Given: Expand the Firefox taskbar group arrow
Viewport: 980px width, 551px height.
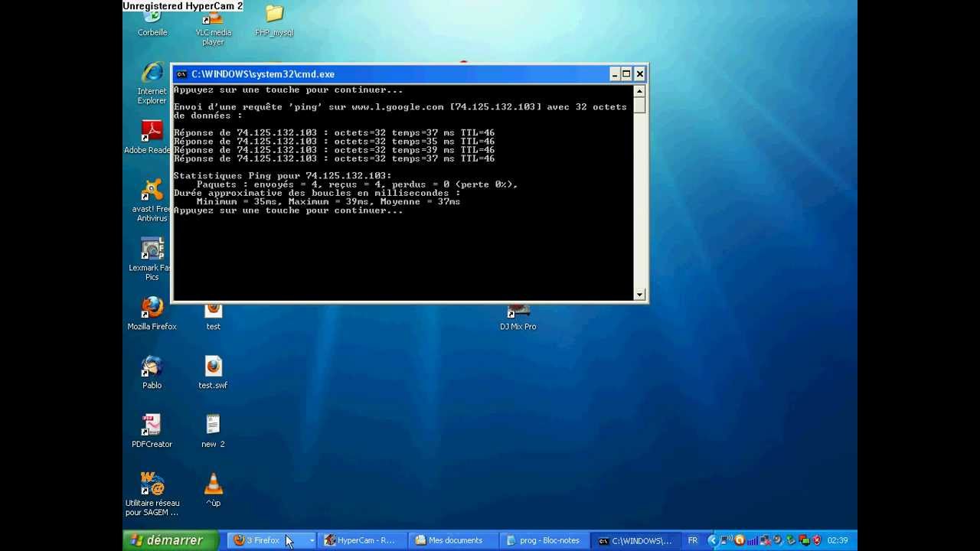Looking at the screenshot, I should click(312, 540).
